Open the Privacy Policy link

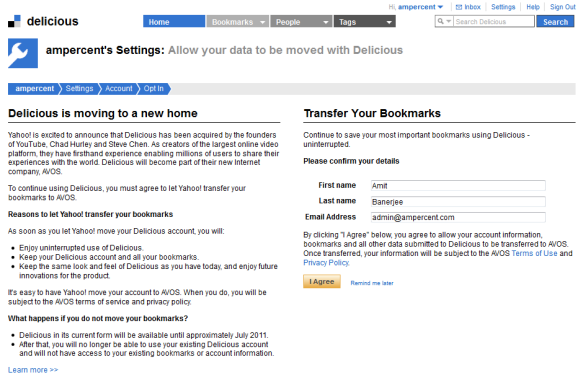click(326, 263)
